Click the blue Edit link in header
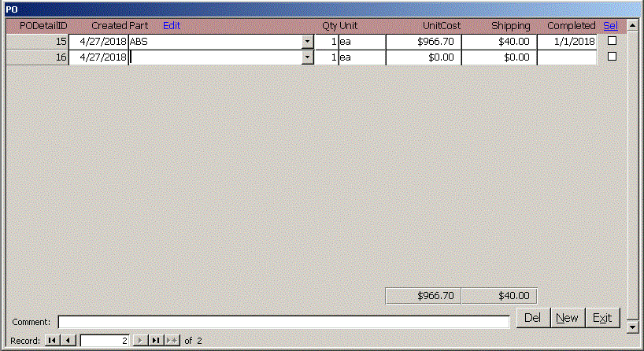The width and height of the screenshot is (644, 351). coord(172,25)
